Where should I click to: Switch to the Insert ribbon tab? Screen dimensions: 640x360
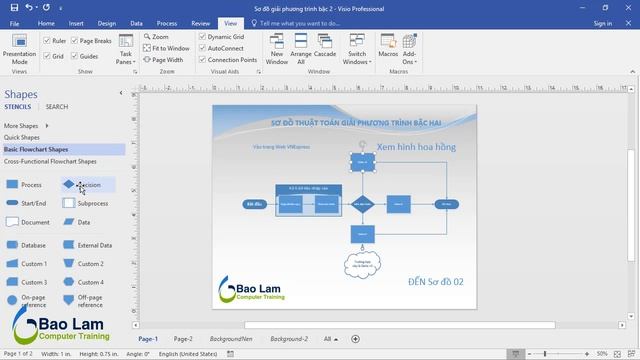point(76,24)
